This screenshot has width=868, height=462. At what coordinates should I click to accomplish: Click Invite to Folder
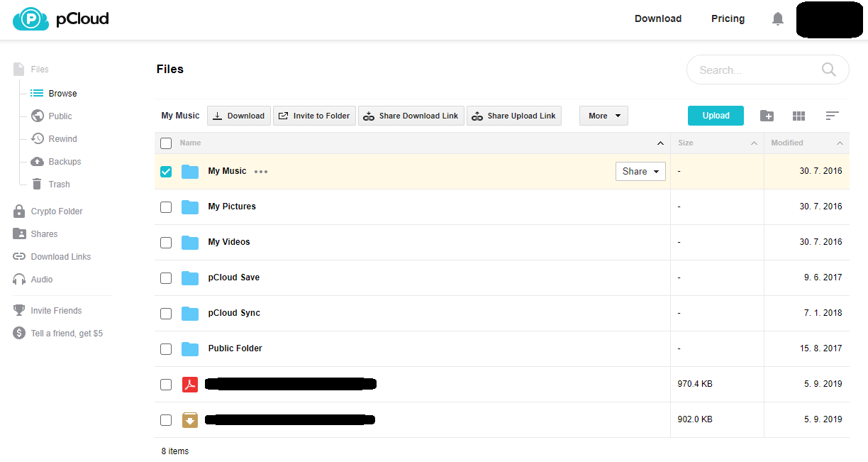point(314,116)
